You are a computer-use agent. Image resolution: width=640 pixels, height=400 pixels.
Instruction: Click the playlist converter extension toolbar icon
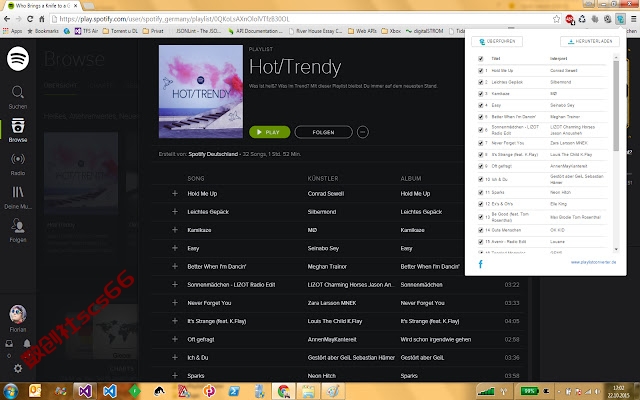pos(620,19)
